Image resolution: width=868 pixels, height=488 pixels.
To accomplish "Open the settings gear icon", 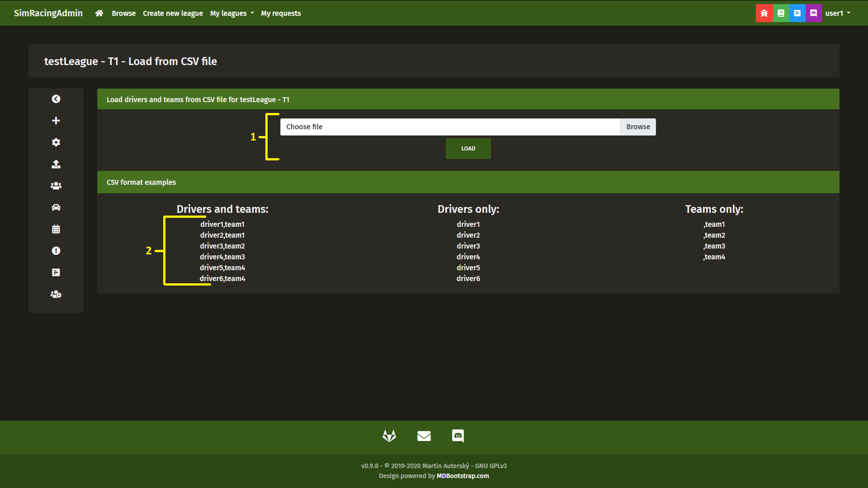I will click(x=56, y=142).
